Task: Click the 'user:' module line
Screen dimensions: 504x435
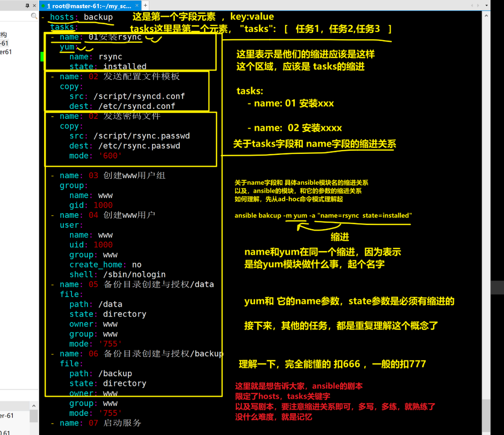Action: (x=71, y=225)
